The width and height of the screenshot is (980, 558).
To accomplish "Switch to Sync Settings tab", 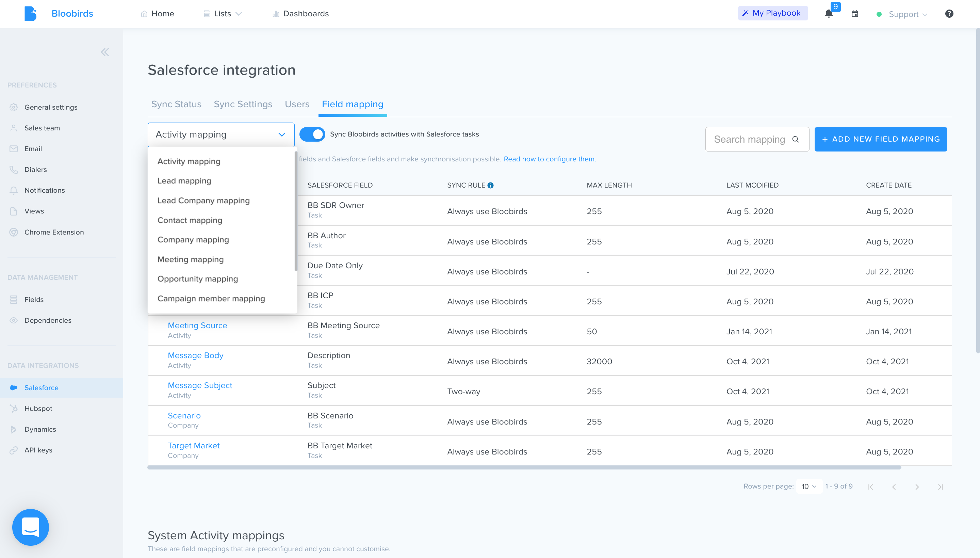I will pos(243,104).
